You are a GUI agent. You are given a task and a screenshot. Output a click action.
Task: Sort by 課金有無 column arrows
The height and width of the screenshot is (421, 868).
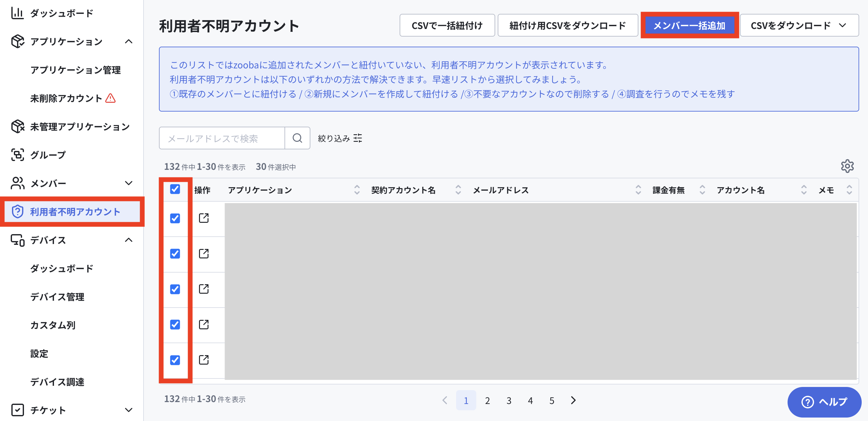coord(702,190)
